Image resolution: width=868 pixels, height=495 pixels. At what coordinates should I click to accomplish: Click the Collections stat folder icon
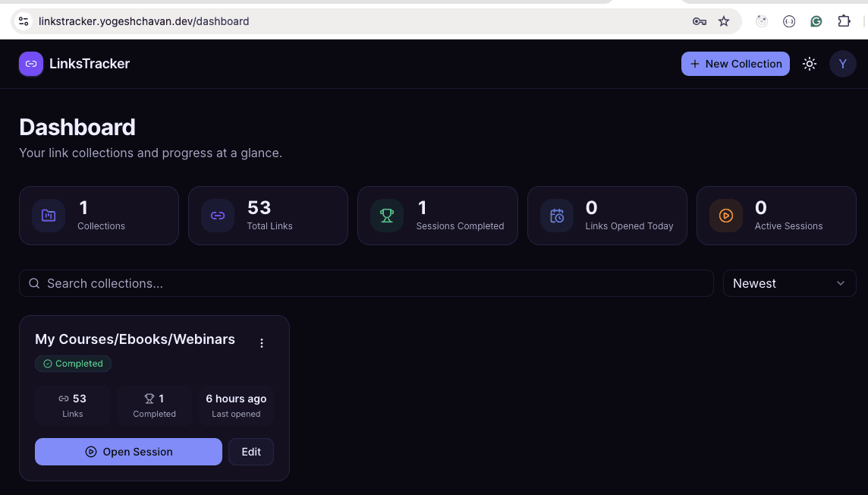(49, 216)
